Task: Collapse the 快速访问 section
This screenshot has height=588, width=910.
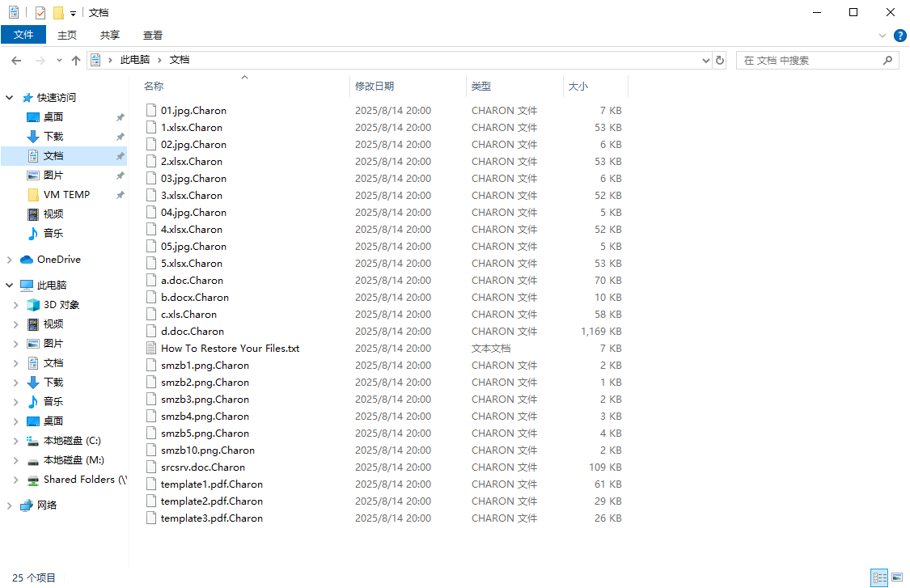Action: coord(10,98)
